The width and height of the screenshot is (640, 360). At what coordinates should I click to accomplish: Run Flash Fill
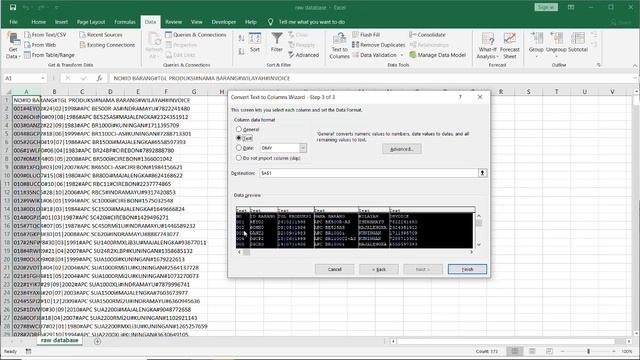(x=366, y=35)
